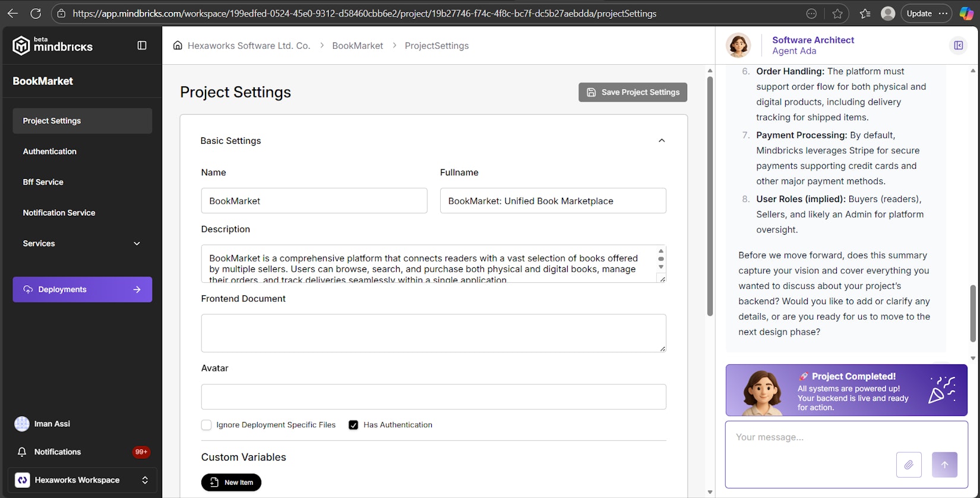Enable Ignore Deployment Specific Files checkbox

207,425
